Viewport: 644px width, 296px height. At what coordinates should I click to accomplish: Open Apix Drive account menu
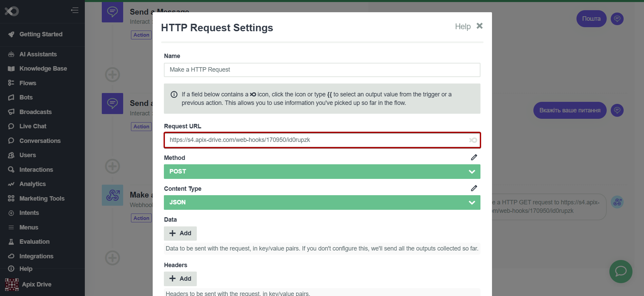pyautogui.click(x=29, y=284)
